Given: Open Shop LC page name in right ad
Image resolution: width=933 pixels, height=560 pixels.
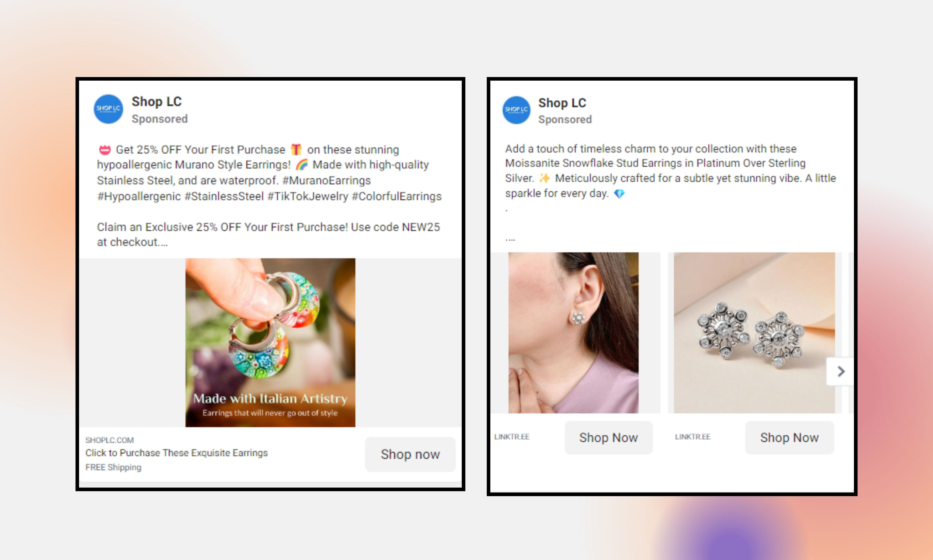Looking at the screenshot, I should point(562,103).
